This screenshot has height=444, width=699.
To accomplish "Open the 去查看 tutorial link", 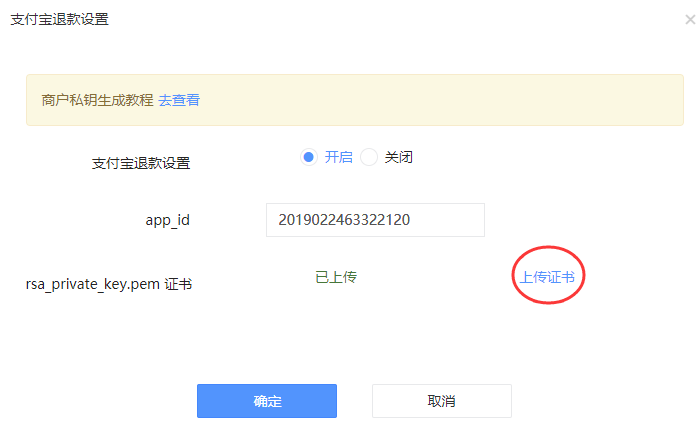I will pyautogui.click(x=179, y=100).
